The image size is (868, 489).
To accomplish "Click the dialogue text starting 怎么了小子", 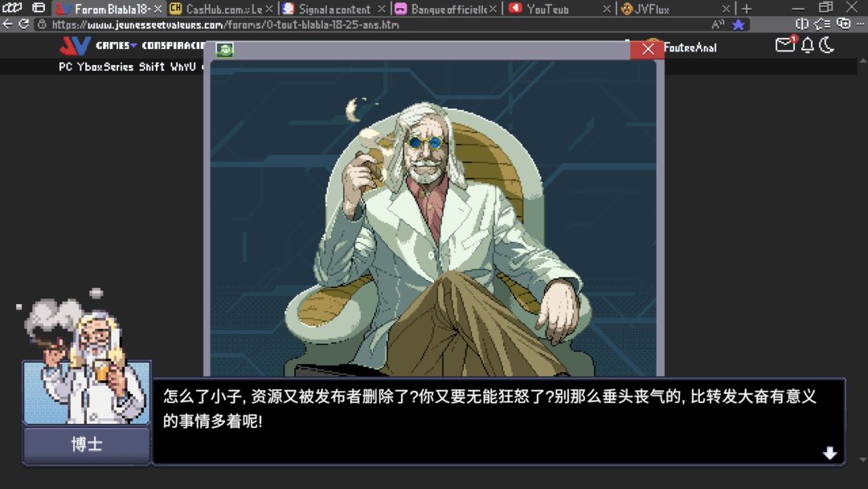I will point(489,408).
